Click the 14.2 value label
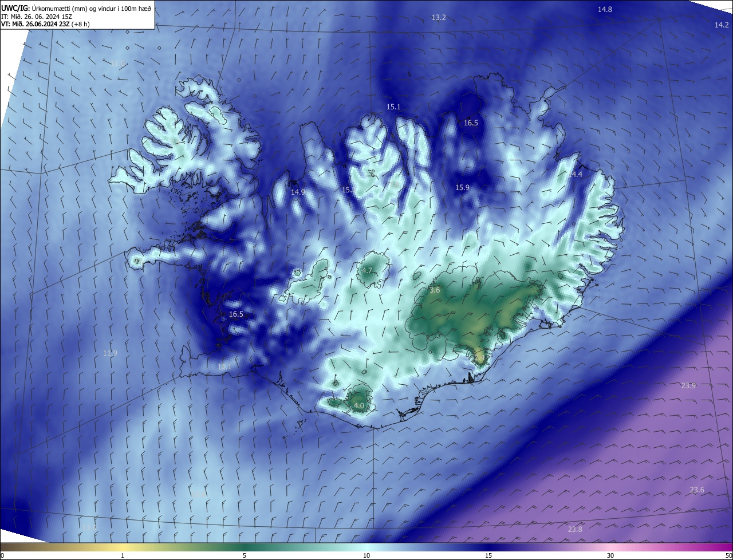 (722, 25)
